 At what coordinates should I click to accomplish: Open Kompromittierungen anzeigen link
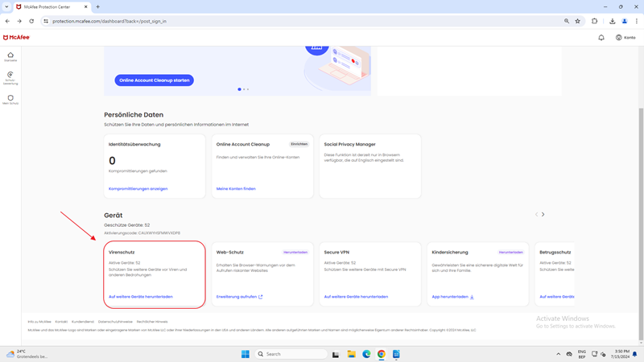point(138,189)
